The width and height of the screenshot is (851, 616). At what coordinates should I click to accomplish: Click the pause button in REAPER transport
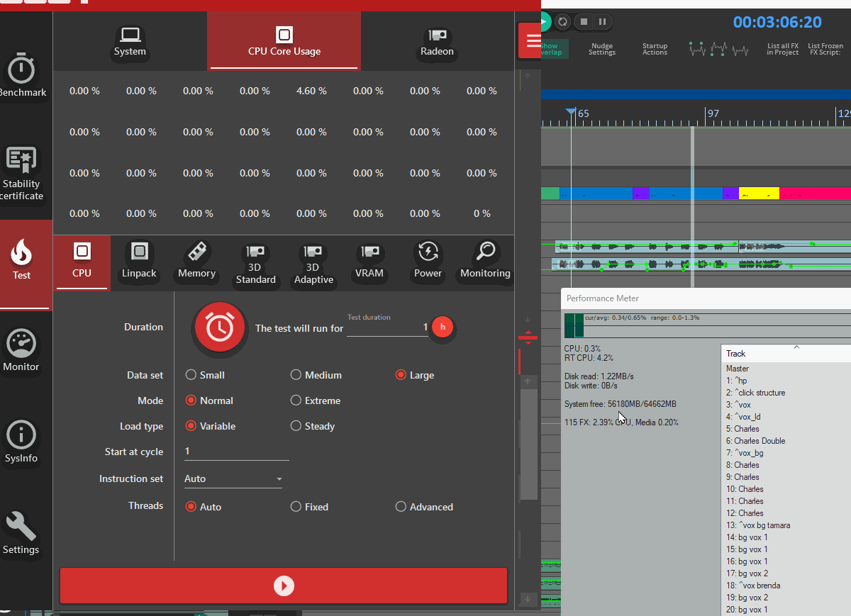pyautogui.click(x=602, y=22)
